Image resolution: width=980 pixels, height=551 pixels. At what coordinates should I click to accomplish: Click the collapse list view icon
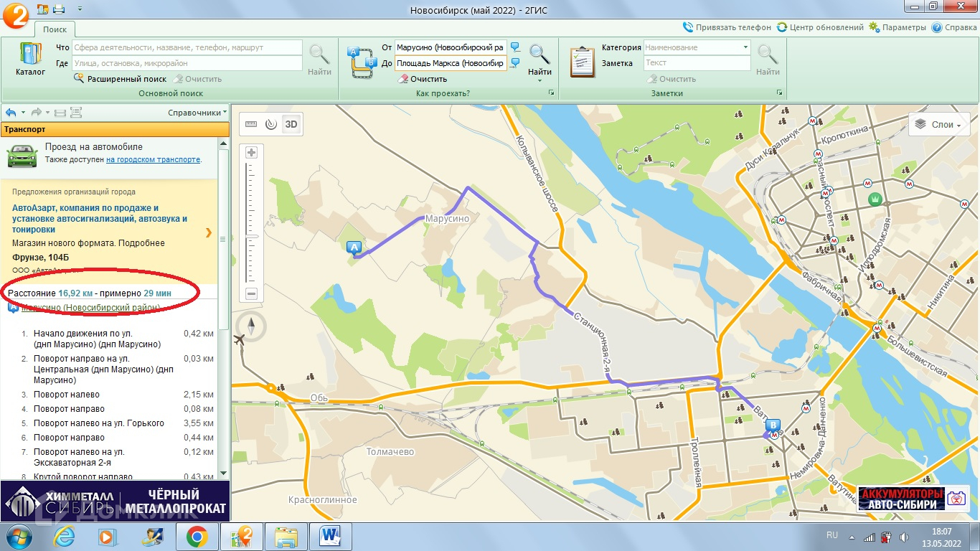(x=60, y=113)
